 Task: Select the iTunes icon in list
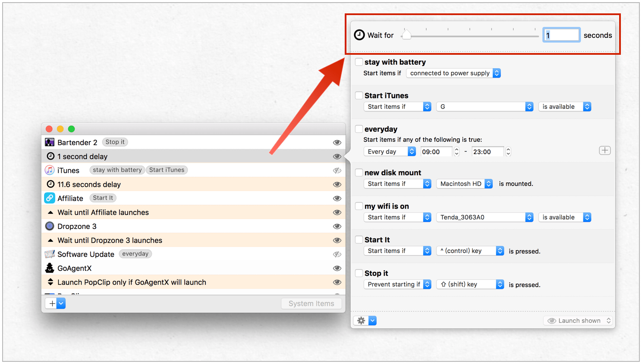pos(50,170)
